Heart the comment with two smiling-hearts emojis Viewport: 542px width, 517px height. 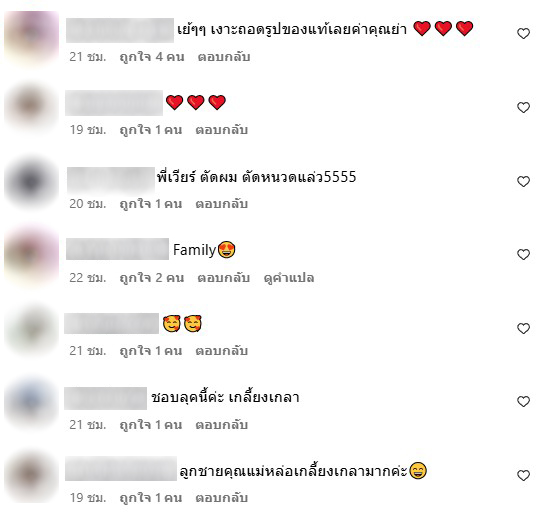[x=523, y=328]
